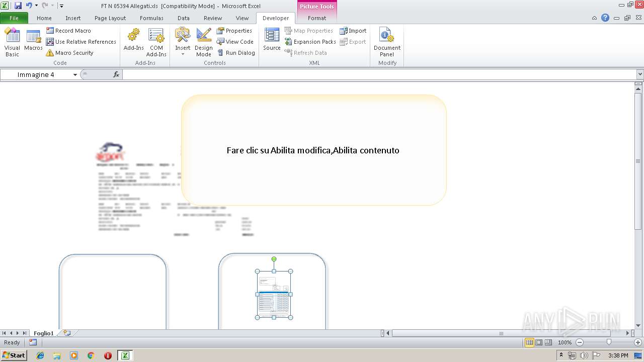
Task: Click the XML Export button
Action: pos(353,42)
